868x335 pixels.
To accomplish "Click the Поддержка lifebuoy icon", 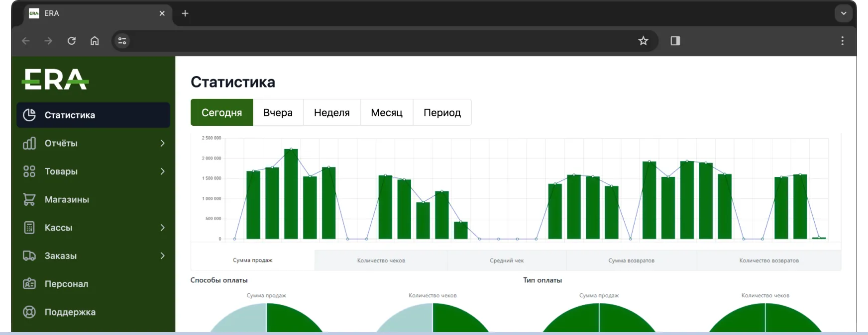I will [x=29, y=312].
